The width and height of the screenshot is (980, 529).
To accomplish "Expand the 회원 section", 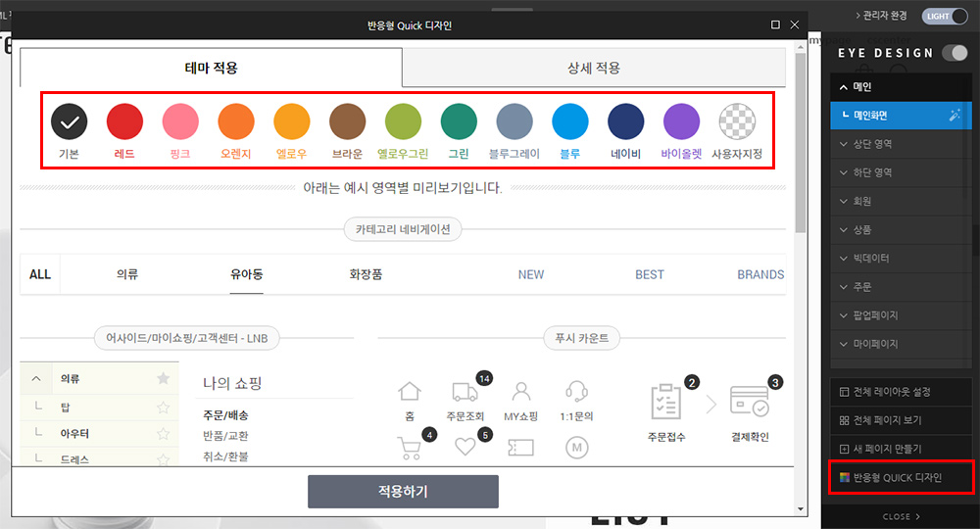I will coord(901,201).
